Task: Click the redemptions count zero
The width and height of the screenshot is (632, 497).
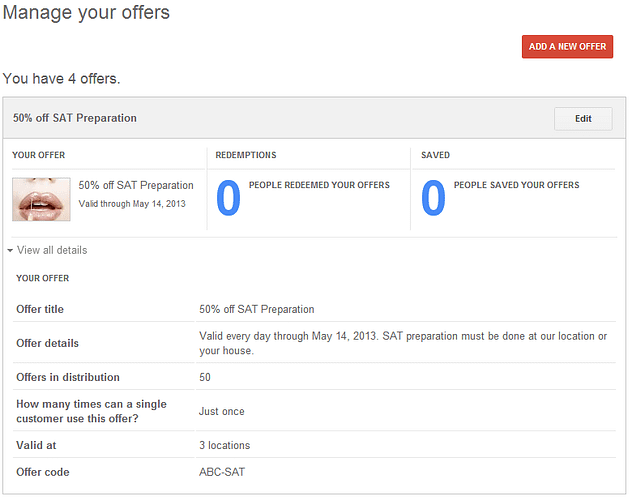Action: click(228, 198)
